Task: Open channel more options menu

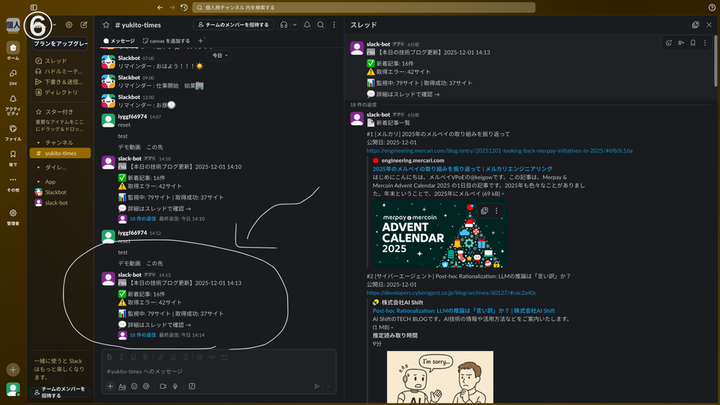Action: pyautogui.click(x=334, y=25)
